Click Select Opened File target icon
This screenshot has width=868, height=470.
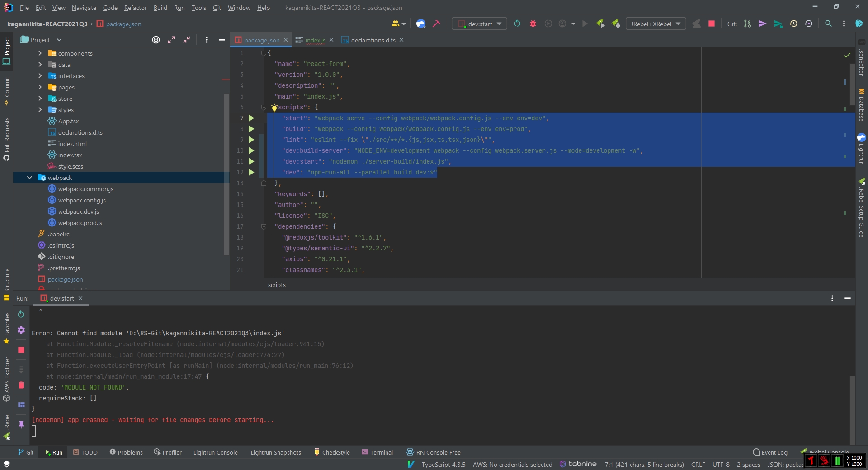(x=156, y=40)
